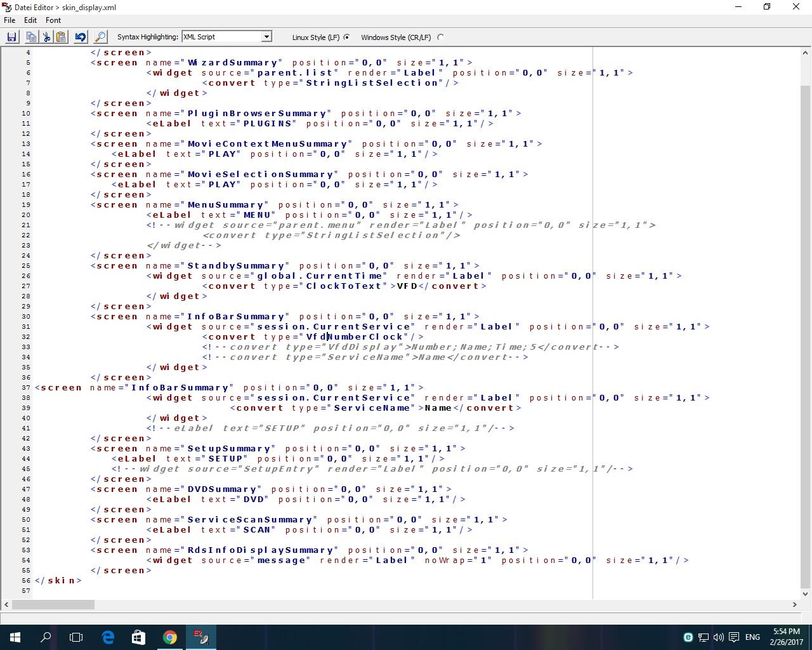The height and width of the screenshot is (650, 812).
Task: Open the Font menu
Action: tap(53, 20)
